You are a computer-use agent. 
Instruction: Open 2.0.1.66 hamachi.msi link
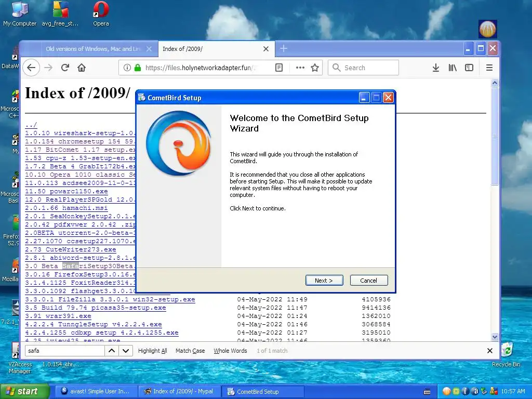pyautogui.click(x=66, y=208)
